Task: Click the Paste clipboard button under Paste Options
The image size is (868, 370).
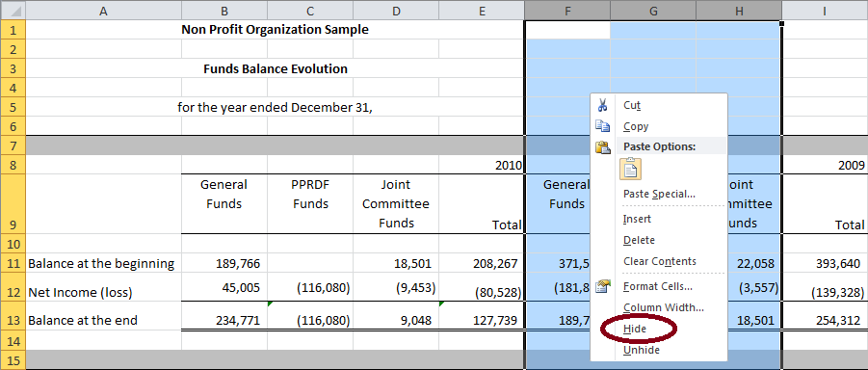Action: tap(630, 169)
